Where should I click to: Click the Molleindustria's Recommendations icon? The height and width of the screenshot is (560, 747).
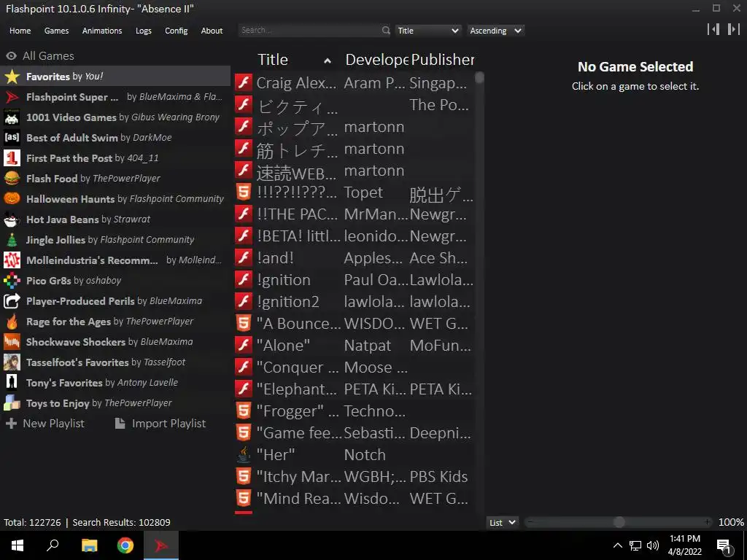(12, 260)
